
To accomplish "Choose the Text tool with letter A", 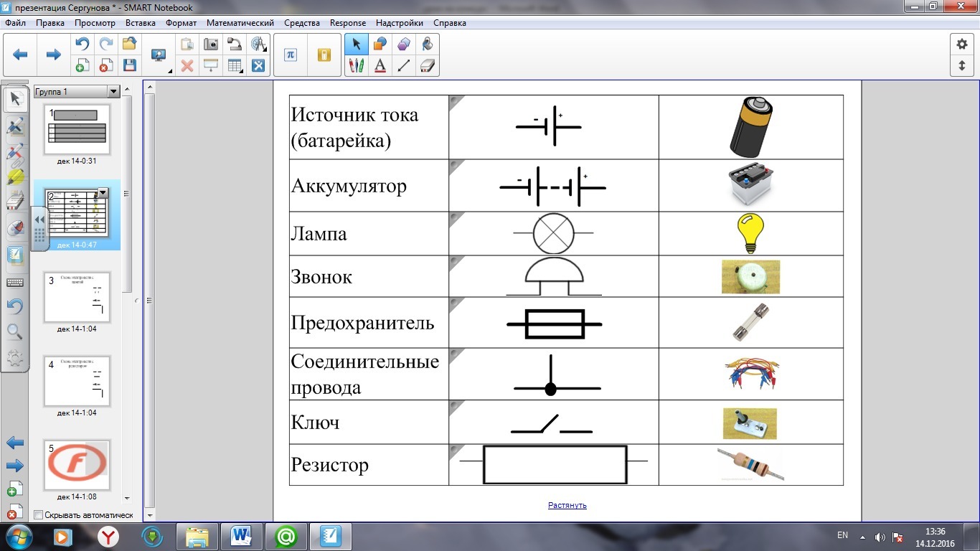I will pyautogui.click(x=380, y=66).
